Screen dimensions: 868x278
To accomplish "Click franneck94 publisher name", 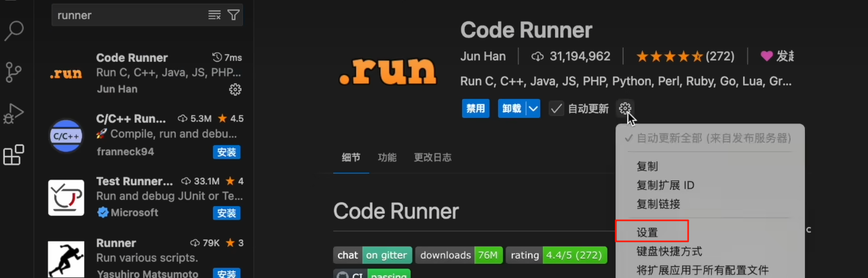I will click(125, 151).
